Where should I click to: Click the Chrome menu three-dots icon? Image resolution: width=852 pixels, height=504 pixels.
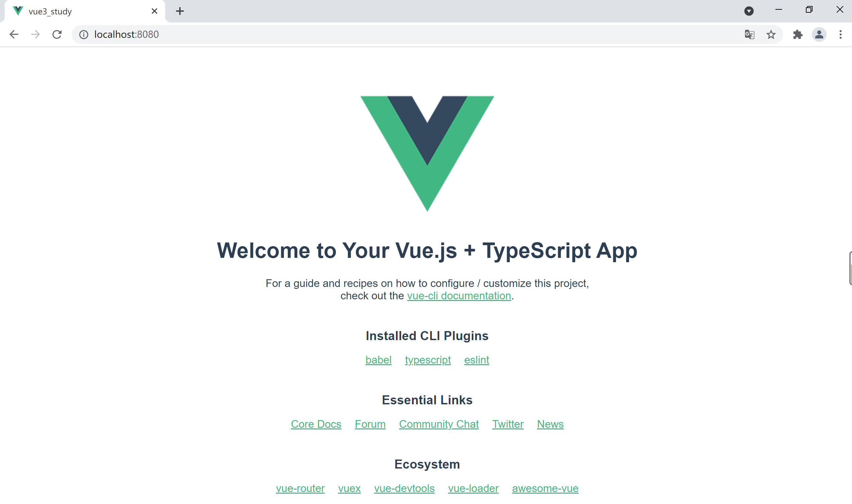[x=841, y=34]
